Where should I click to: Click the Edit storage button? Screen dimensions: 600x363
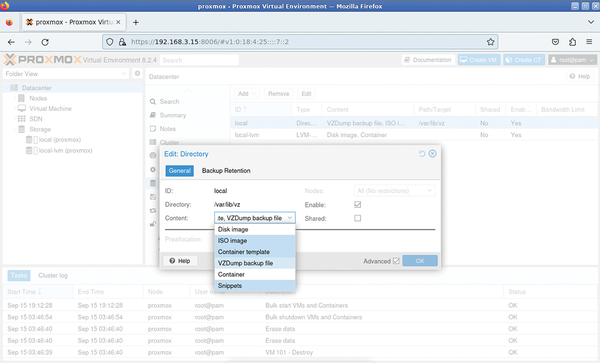pos(306,94)
